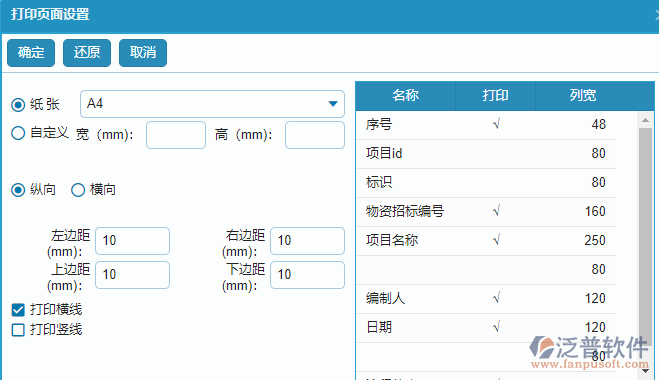The width and height of the screenshot is (659, 380).
Task: Click column width 80 of 项目id
Action: pyautogui.click(x=598, y=153)
